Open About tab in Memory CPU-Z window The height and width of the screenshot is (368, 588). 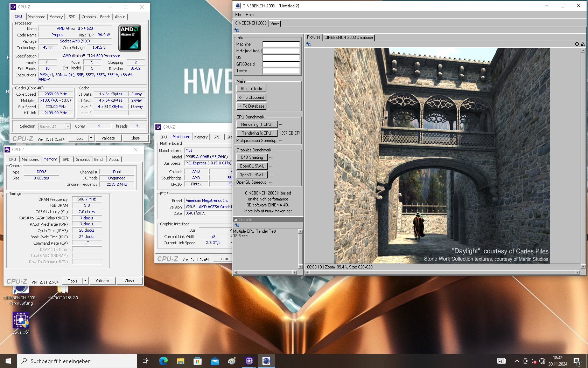pos(114,159)
